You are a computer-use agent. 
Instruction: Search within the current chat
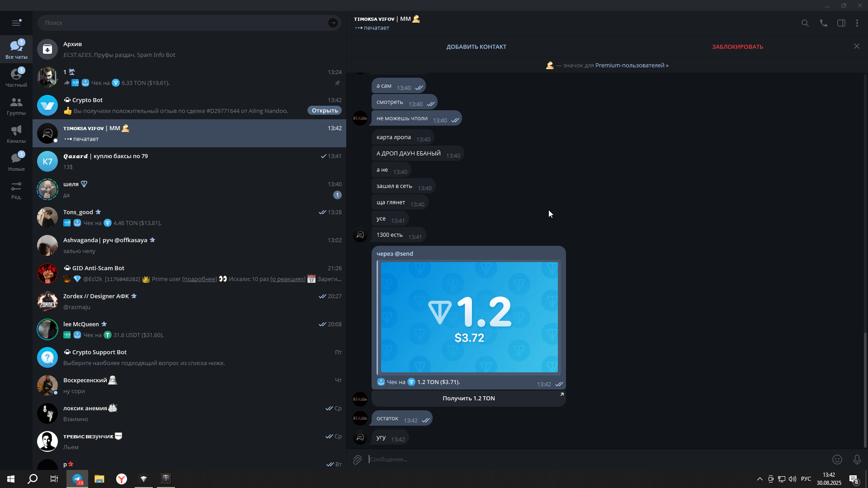click(805, 23)
